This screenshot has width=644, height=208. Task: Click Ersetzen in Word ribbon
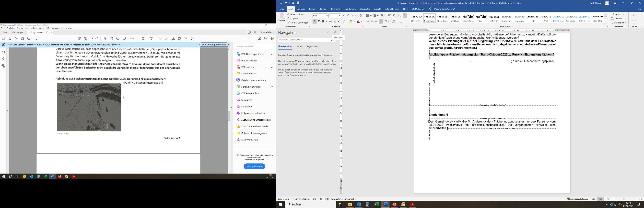tap(617, 19)
